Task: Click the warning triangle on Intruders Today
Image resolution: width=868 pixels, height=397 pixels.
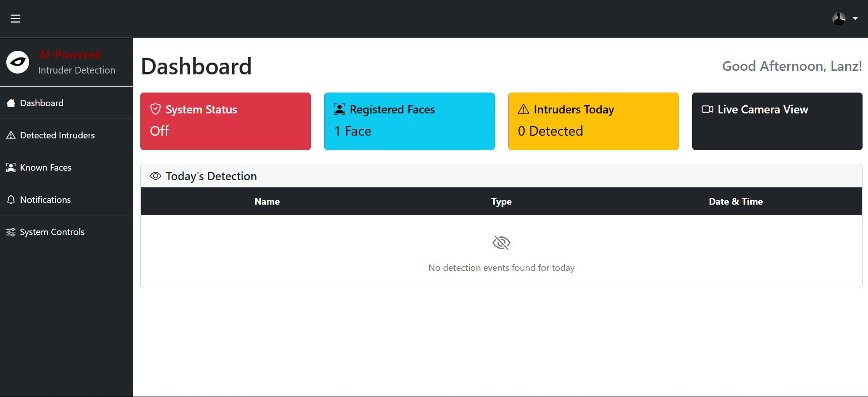Action: [523, 109]
